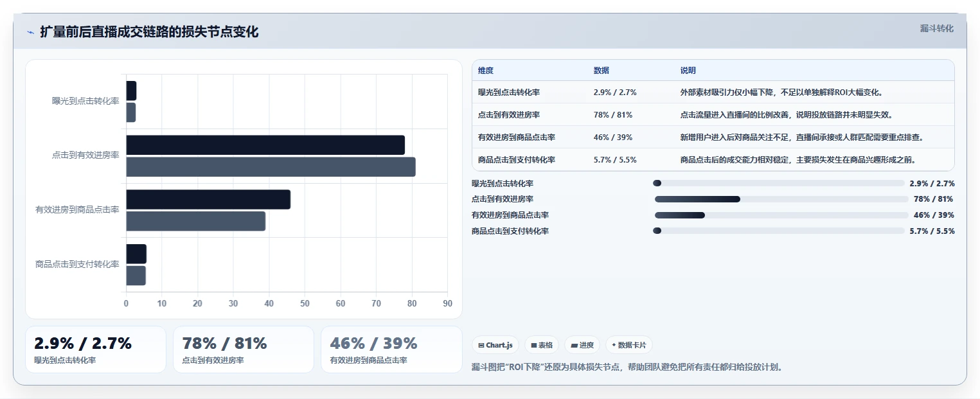Click the chart axis label 商品点击到支付转化率

tap(77, 265)
